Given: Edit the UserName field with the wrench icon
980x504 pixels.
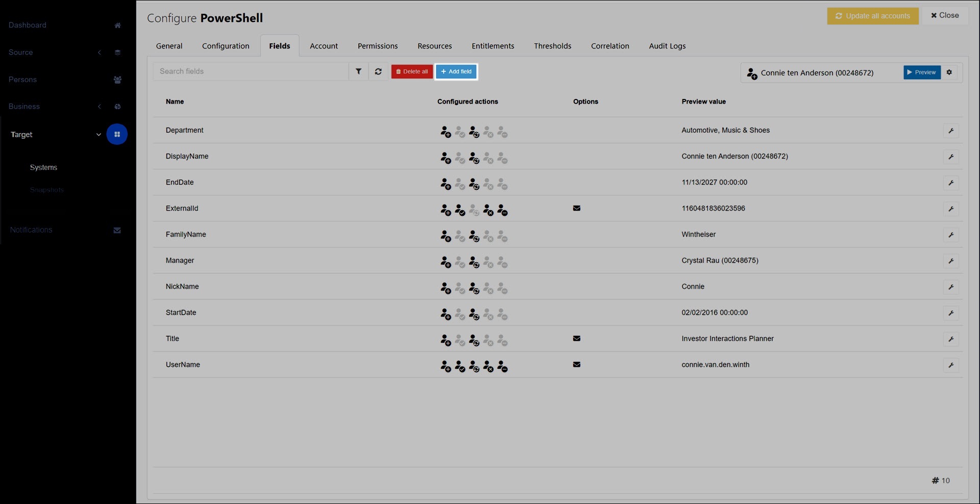Looking at the screenshot, I should tap(951, 365).
